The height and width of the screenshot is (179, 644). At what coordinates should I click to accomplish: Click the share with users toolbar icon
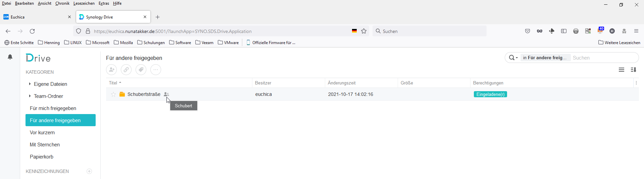[111, 70]
